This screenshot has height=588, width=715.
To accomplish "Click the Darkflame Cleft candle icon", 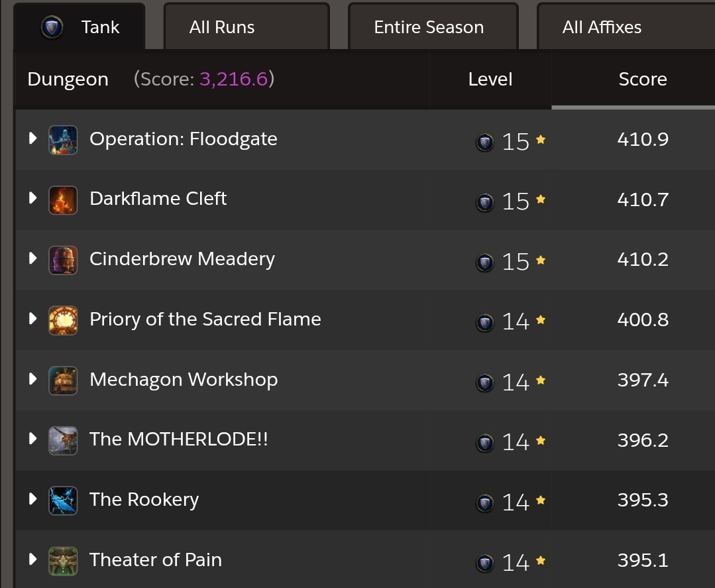I will (x=63, y=200).
